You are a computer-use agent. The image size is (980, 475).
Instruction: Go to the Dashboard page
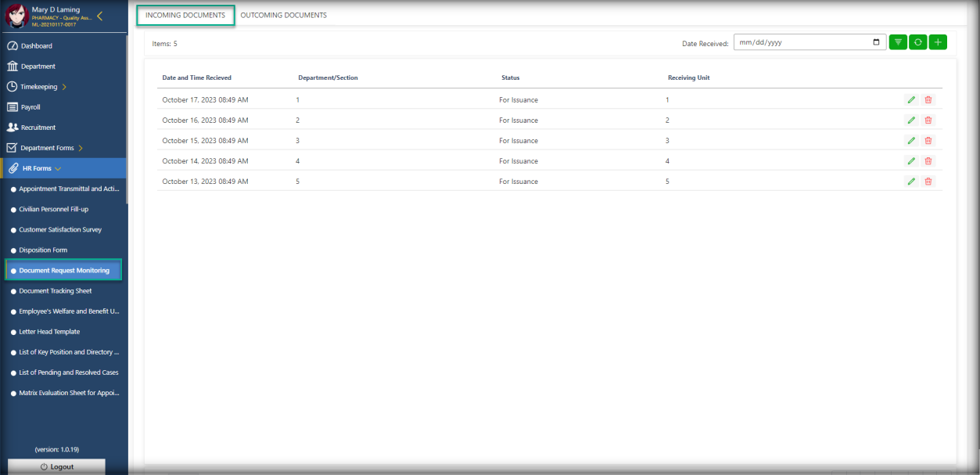click(x=37, y=46)
